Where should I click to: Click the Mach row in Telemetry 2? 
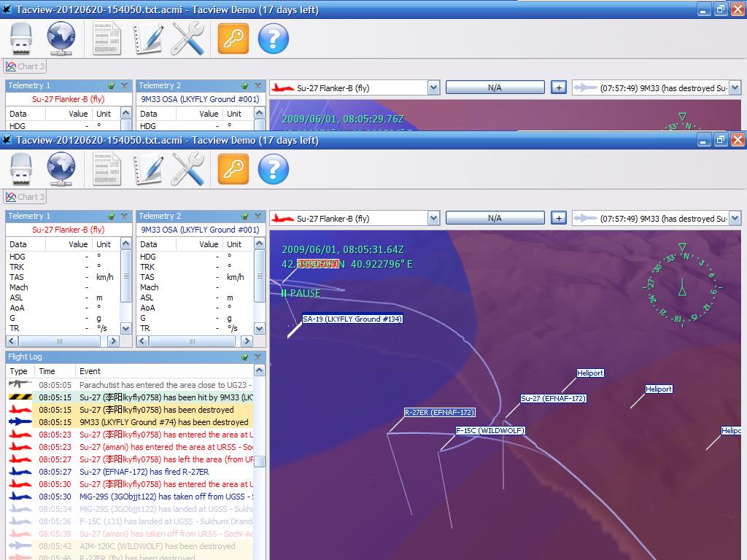coord(196,287)
